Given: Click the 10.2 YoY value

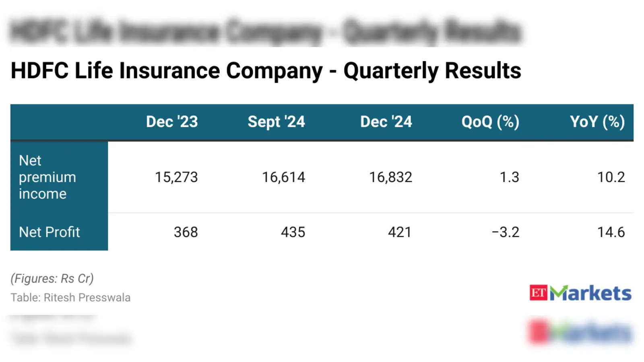Looking at the screenshot, I should (611, 177).
